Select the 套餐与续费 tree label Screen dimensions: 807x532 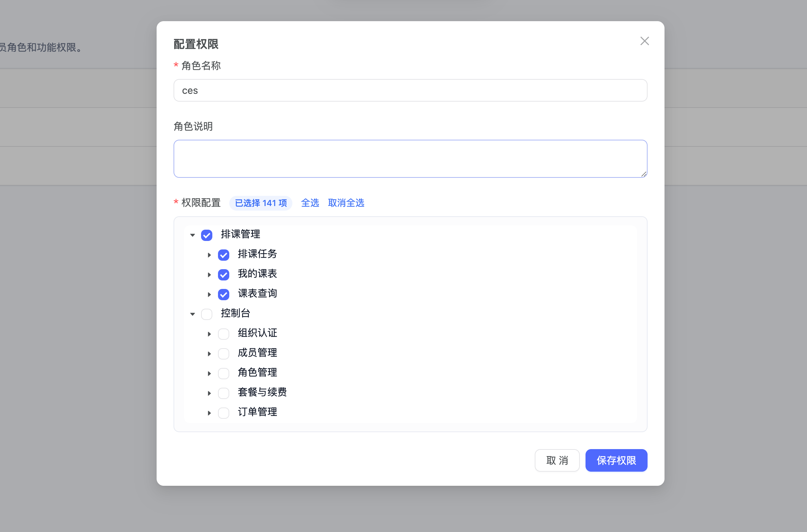click(262, 392)
